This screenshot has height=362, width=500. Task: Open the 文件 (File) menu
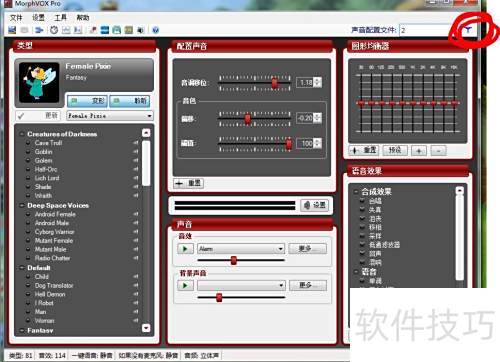tap(16, 18)
